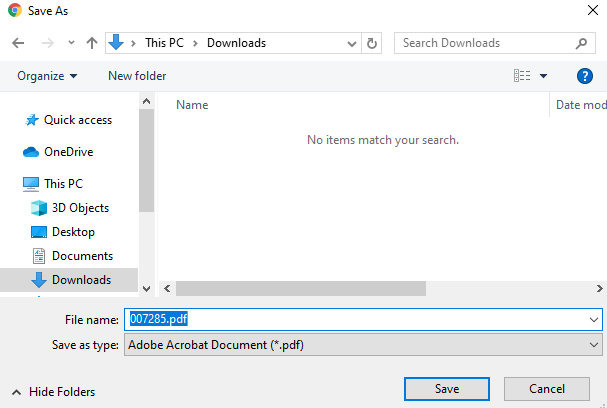Click the Quick access star icon
This screenshot has height=408, width=607.
click(32, 120)
